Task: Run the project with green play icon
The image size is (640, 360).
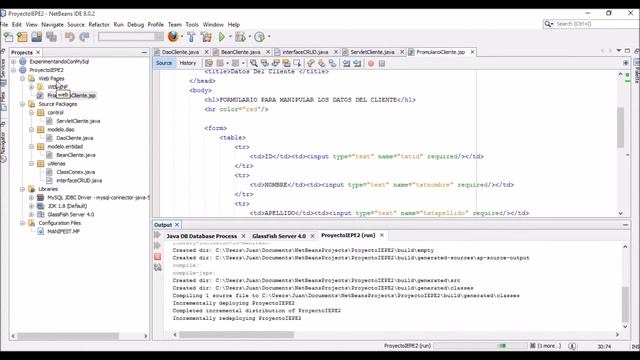Action: click(222, 37)
